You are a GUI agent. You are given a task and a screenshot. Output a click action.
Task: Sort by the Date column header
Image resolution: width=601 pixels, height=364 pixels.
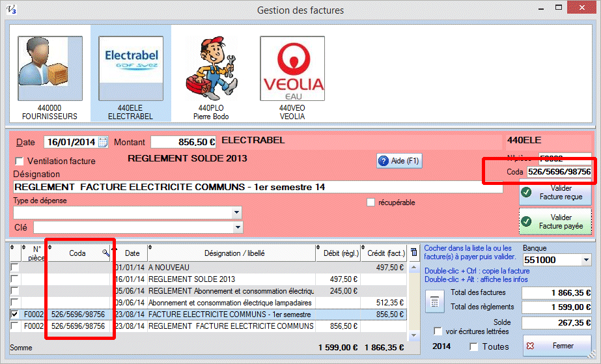tap(132, 253)
